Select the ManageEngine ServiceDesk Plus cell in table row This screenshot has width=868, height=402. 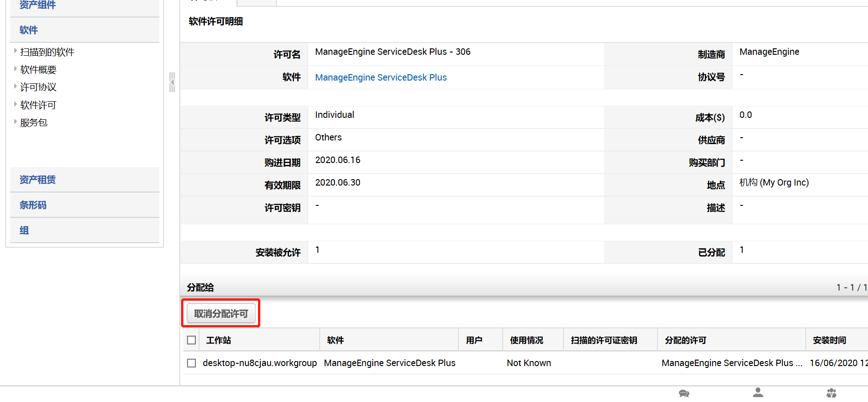tap(390, 363)
